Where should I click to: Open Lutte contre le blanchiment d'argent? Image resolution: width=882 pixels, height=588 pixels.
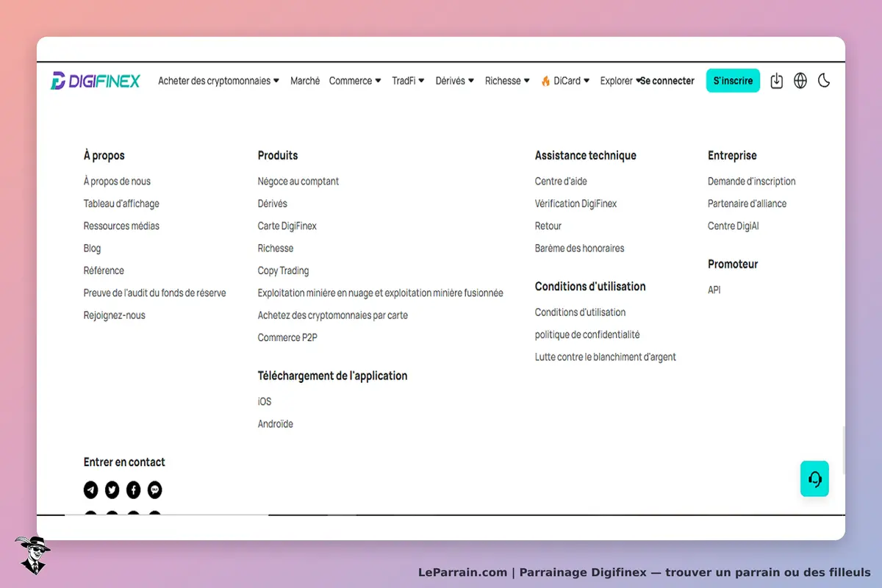(605, 357)
